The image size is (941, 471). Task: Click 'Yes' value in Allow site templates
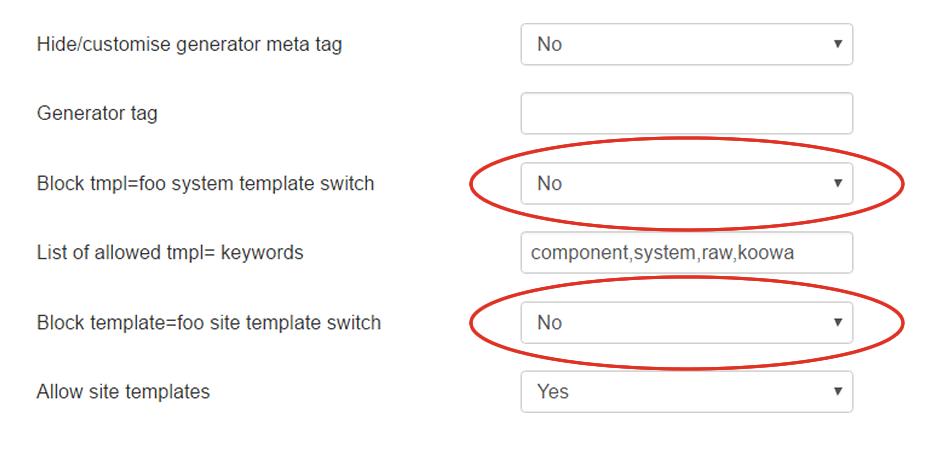[x=553, y=392]
